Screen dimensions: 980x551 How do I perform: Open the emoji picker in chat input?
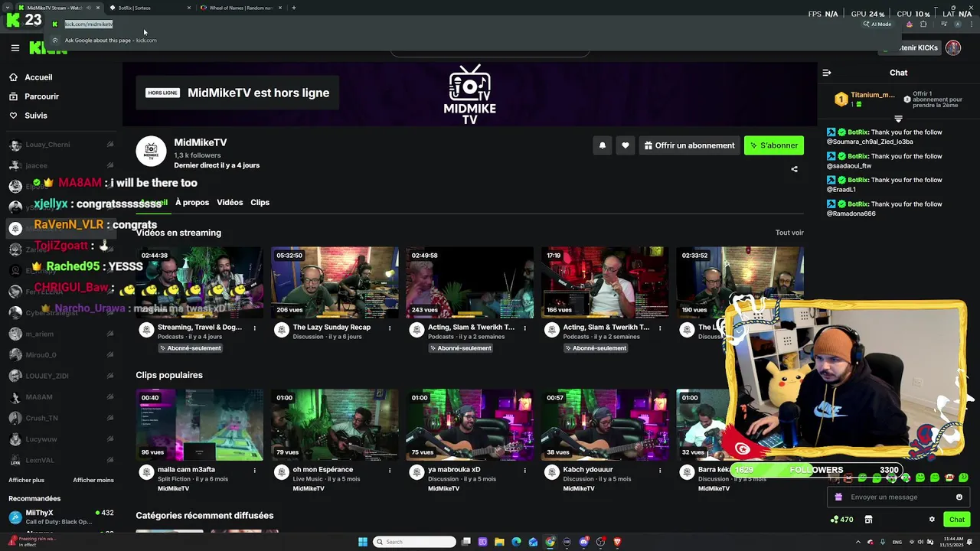point(959,497)
